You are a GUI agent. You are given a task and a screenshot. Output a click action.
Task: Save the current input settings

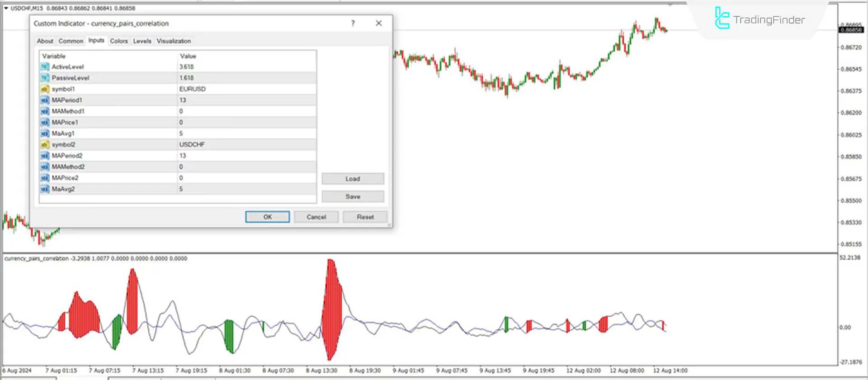353,197
